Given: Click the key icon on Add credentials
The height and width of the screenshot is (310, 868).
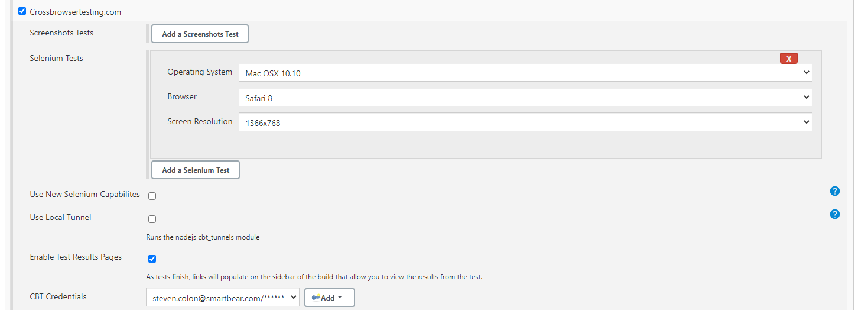Looking at the screenshot, I should 316,298.
